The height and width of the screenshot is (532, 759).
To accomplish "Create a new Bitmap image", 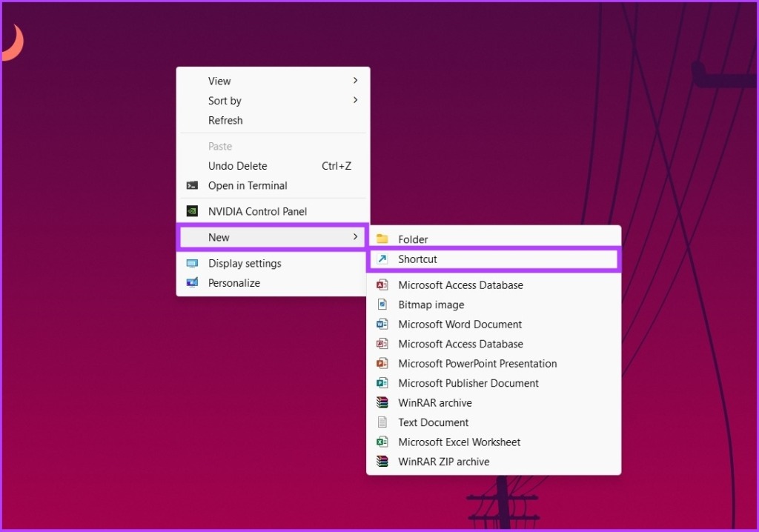I will pyautogui.click(x=494, y=305).
